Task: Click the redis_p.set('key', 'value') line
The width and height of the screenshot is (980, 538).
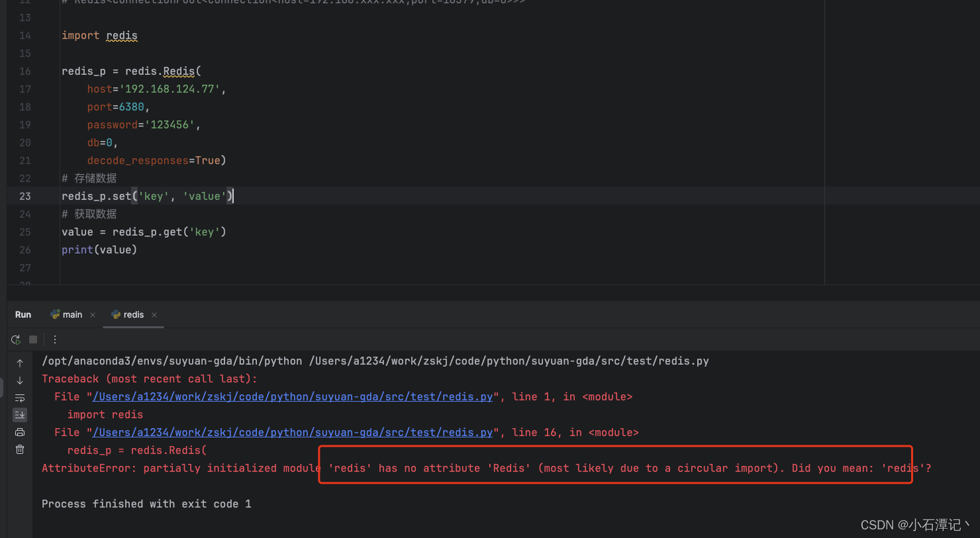Action: click(x=147, y=197)
